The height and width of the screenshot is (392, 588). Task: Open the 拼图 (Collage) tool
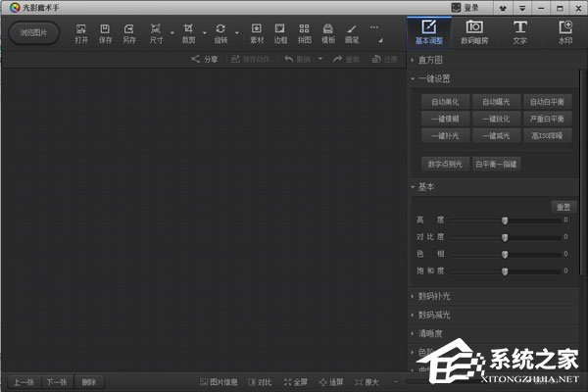click(x=305, y=33)
